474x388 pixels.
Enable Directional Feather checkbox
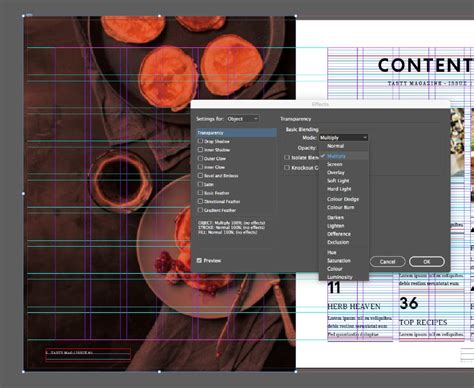tap(200, 201)
